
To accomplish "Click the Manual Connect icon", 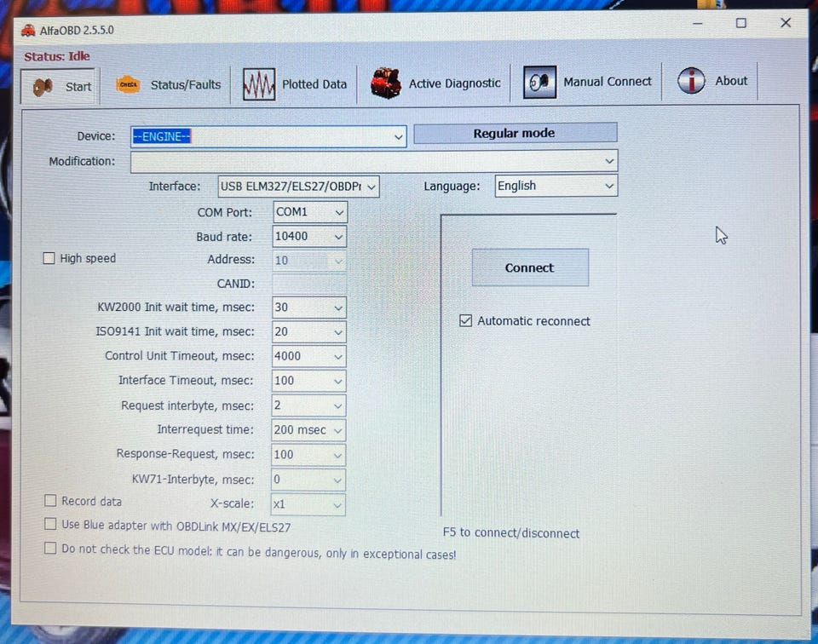I will point(539,82).
